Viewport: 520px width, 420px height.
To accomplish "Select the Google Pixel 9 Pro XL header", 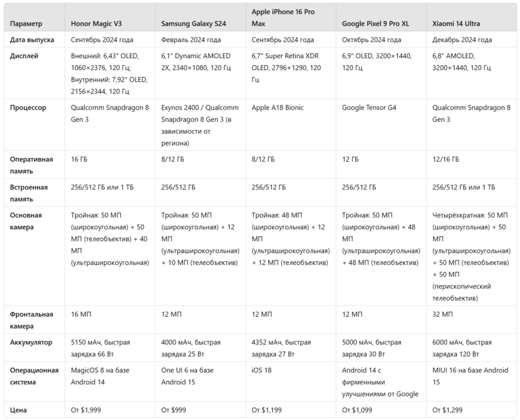I will pyautogui.click(x=375, y=24).
